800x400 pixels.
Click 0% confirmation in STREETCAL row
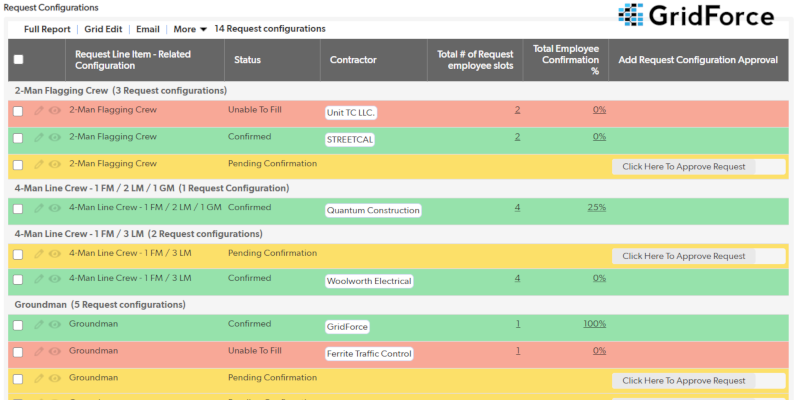point(599,137)
